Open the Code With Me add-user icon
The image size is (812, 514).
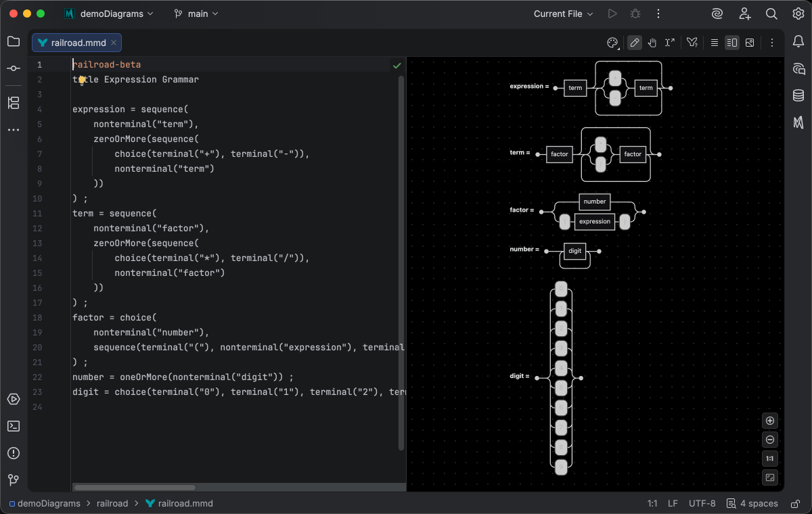coord(744,14)
